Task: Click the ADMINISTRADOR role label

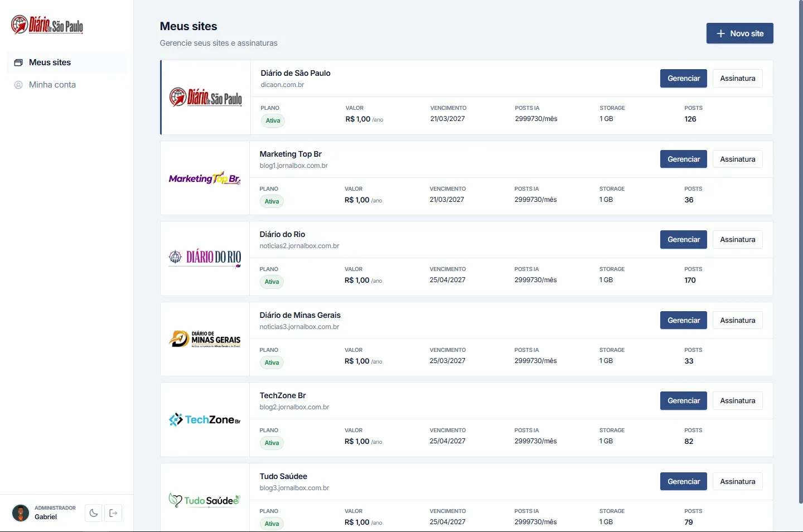Action: tap(55, 508)
